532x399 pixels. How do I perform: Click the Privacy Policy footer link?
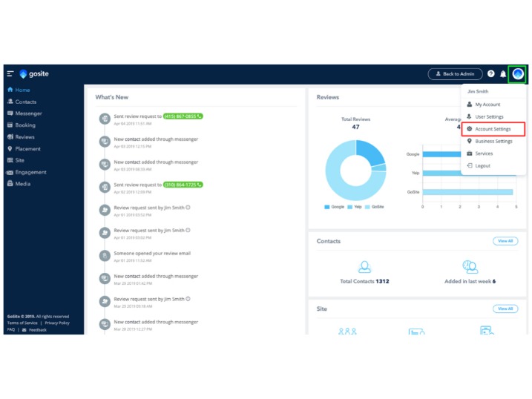(57, 323)
